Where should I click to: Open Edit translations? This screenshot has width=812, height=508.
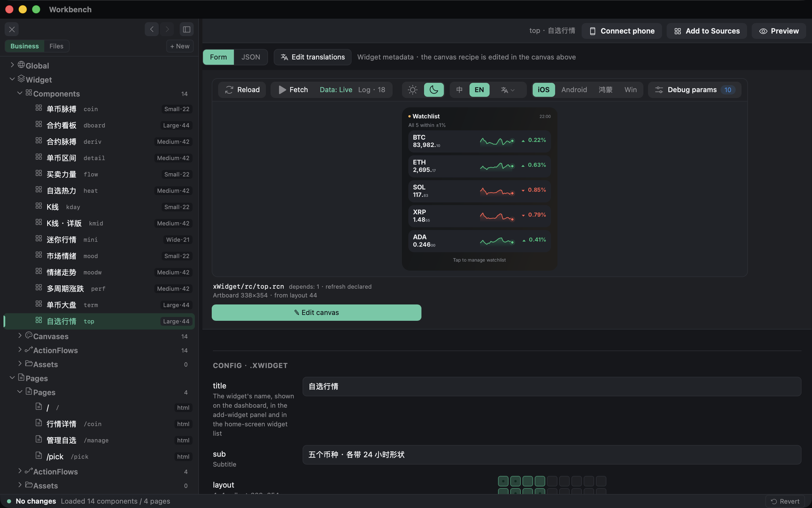[x=312, y=57]
